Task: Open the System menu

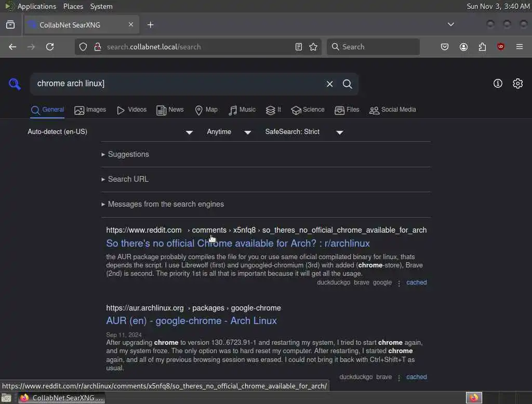Action: (101, 6)
